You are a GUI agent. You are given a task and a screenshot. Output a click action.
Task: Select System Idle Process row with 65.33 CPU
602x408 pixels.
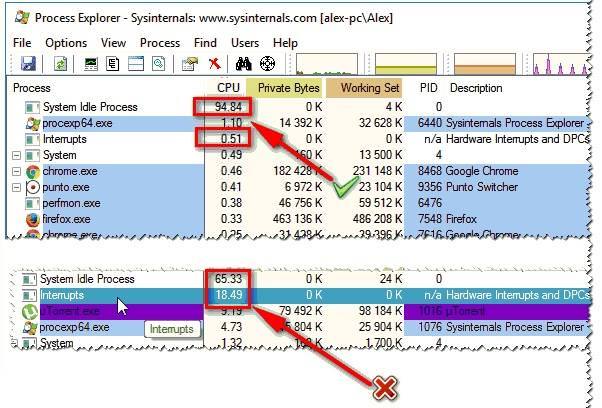(x=301, y=279)
